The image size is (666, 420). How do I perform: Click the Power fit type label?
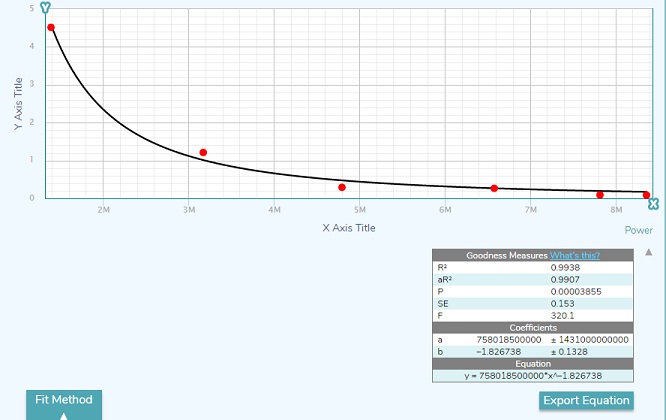pos(638,230)
